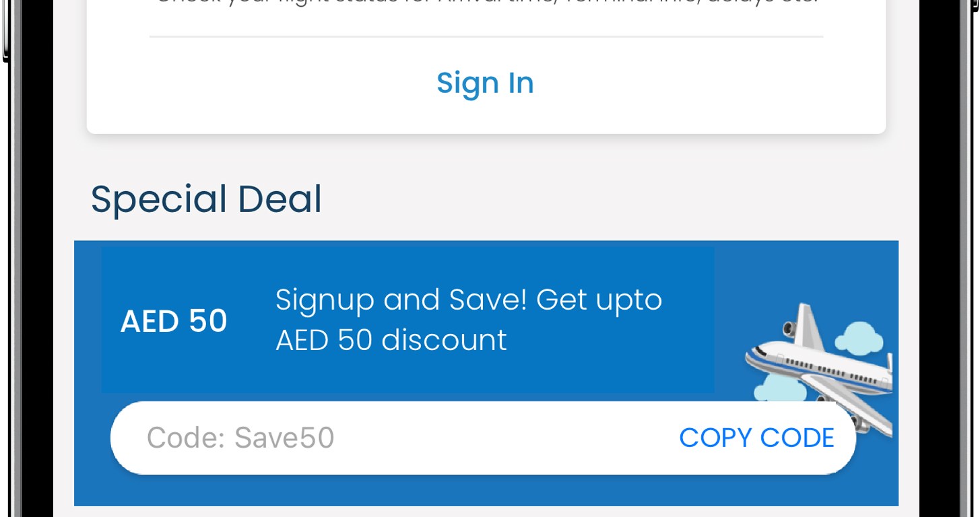Screen dimensions: 980x517
Task: Tap the Sign In link
Action: pyautogui.click(x=485, y=83)
